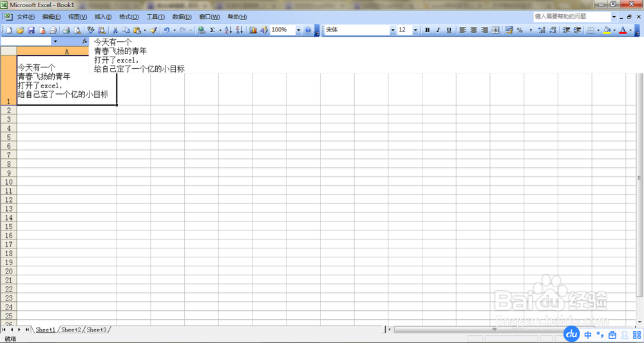Click the Open file folder icon
The width and height of the screenshot is (644, 343).
click(20, 30)
